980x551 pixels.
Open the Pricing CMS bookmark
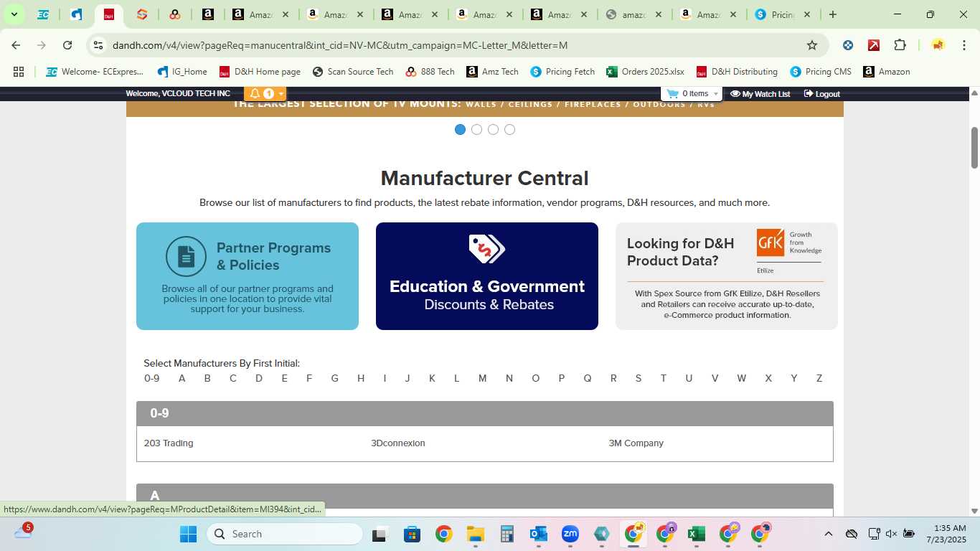821,72
